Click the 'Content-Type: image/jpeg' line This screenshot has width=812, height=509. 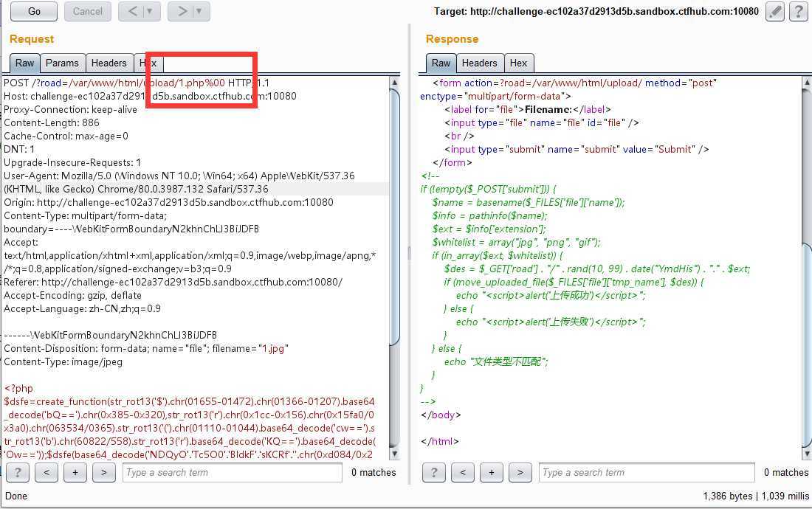click(x=63, y=361)
